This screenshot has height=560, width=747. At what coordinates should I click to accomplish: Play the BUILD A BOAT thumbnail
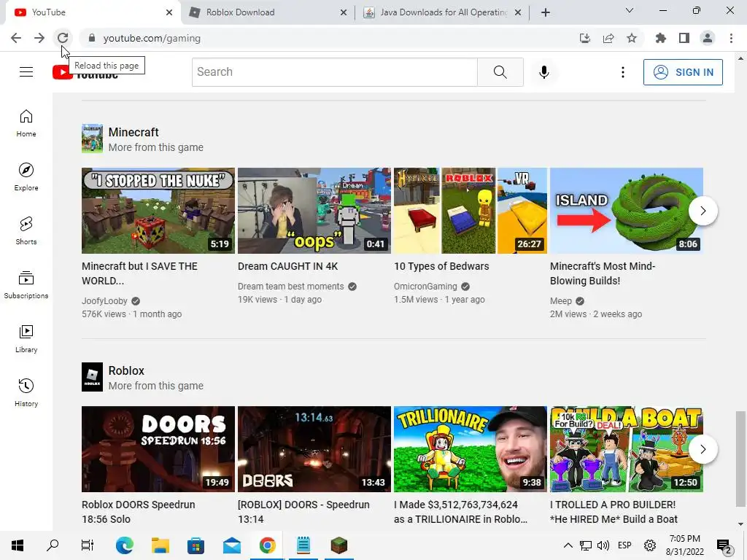tap(627, 449)
